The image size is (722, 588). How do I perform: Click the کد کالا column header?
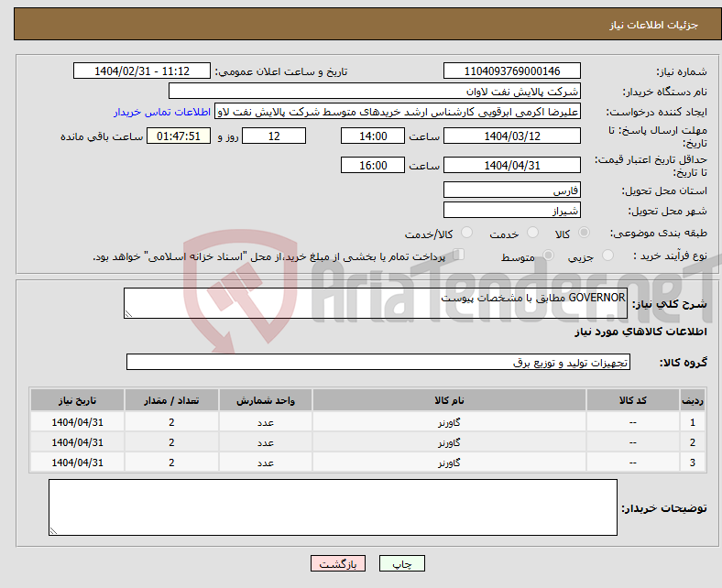tap(633, 400)
